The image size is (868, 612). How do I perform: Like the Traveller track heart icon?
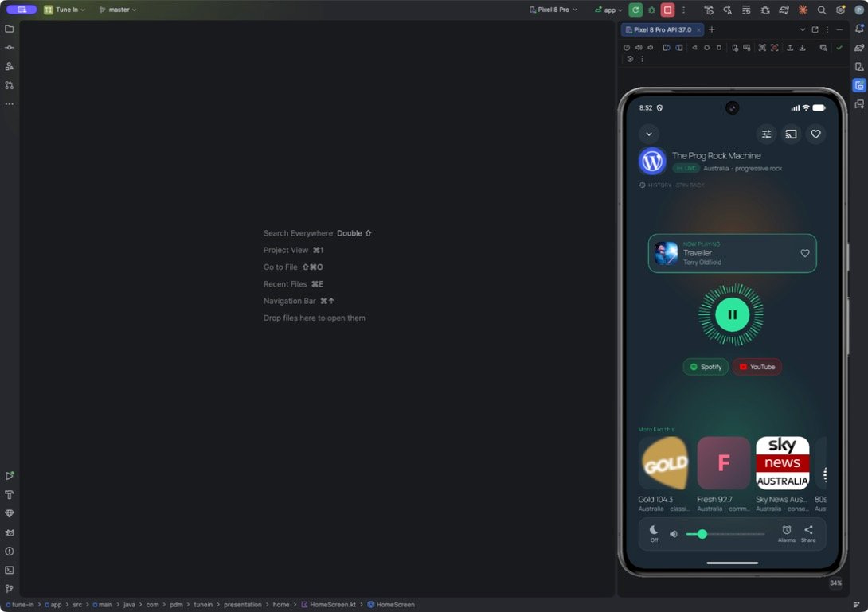pyautogui.click(x=805, y=253)
